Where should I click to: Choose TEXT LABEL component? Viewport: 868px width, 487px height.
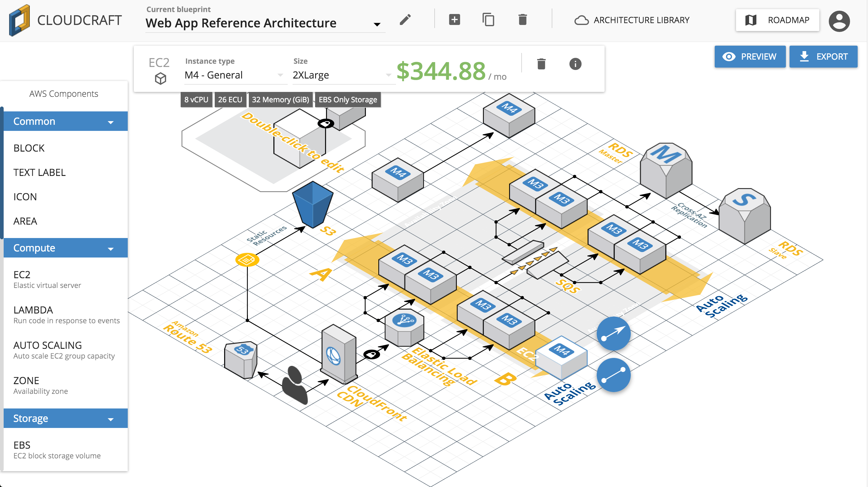click(40, 172)
